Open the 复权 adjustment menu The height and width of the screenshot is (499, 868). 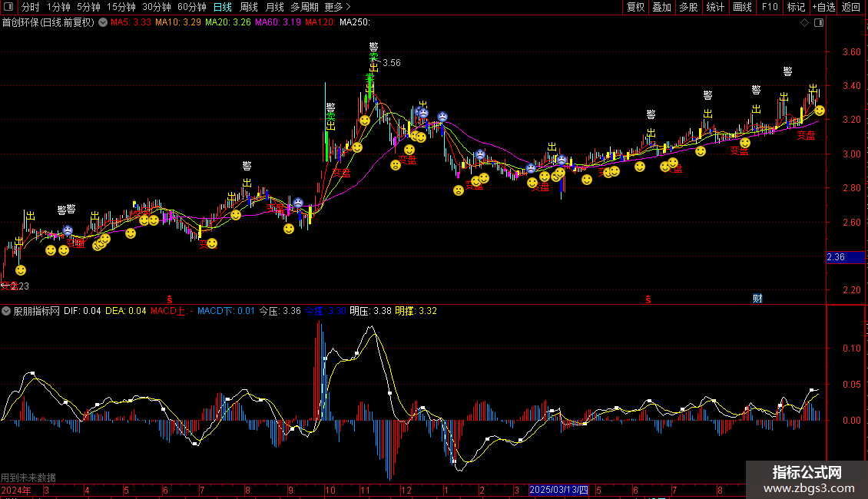[x=635, y=7]
